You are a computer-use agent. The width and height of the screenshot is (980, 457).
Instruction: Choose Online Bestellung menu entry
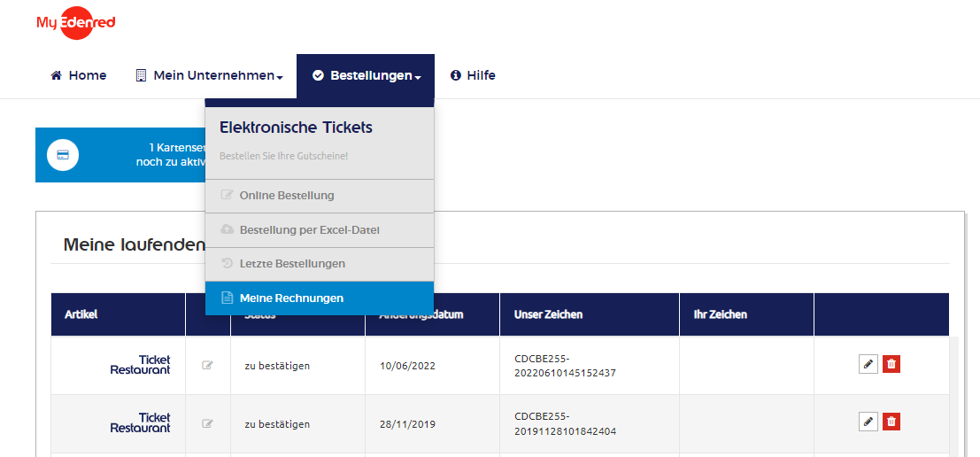pyautogui.click(x=320, y=196)
